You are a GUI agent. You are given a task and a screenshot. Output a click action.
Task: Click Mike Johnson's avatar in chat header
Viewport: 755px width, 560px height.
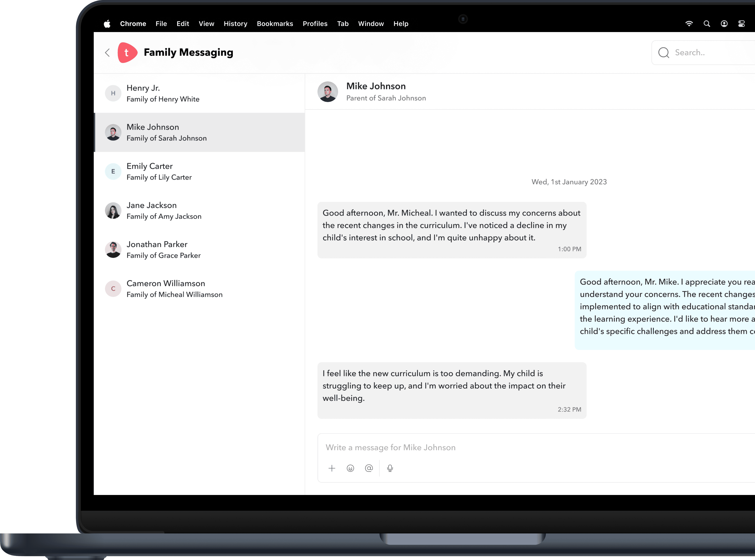click(328, 92)
